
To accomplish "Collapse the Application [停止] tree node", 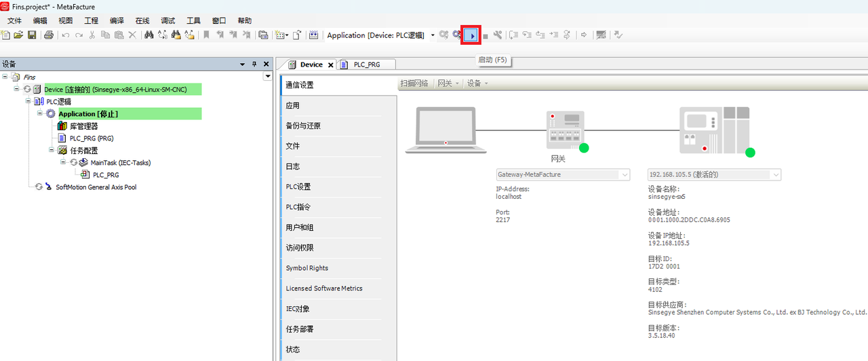I will click(x=41, y=114).
